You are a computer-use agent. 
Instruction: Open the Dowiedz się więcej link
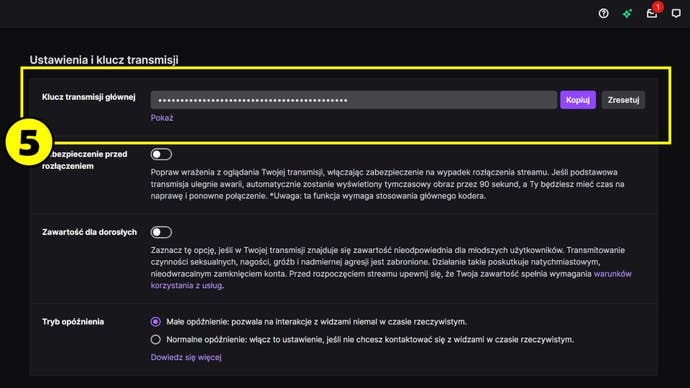pyautogui.click(x=186, y=357)
